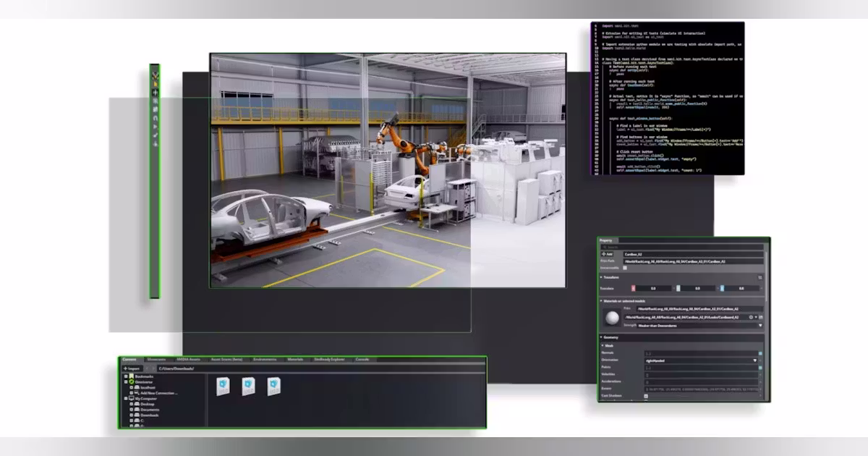Open the first USD file thumbnail
This screenshot has width=868, height=456.
(x=223, y=387)
